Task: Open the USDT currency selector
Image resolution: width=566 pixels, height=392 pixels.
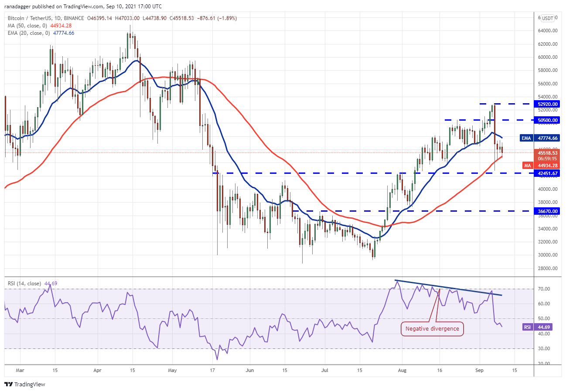Action: coord(547,18)
